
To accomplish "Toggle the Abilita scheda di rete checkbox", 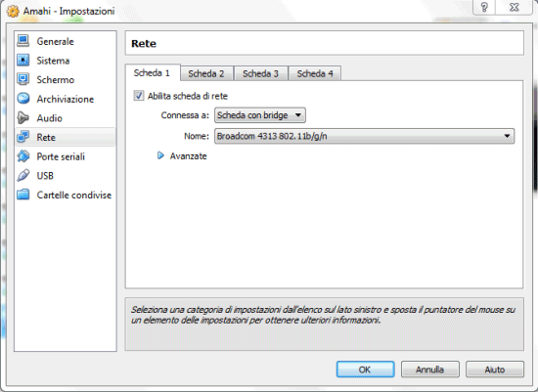I will (139, 96).
